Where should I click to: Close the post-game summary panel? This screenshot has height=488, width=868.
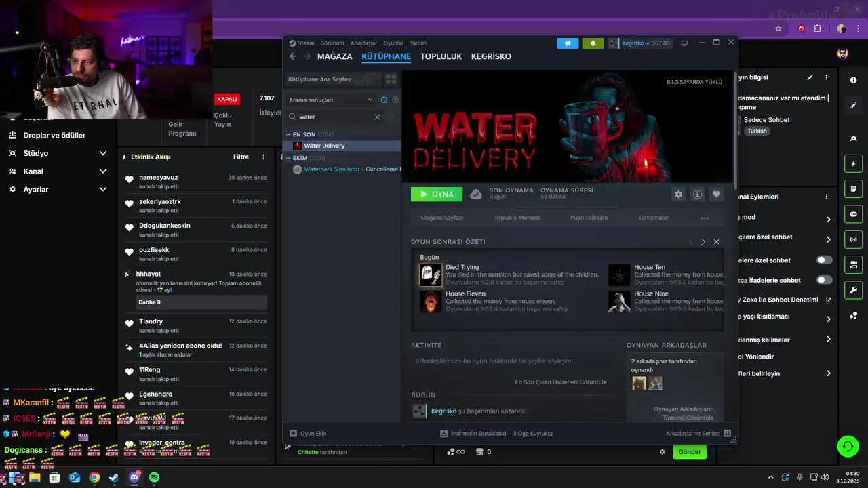click(716, 242)
